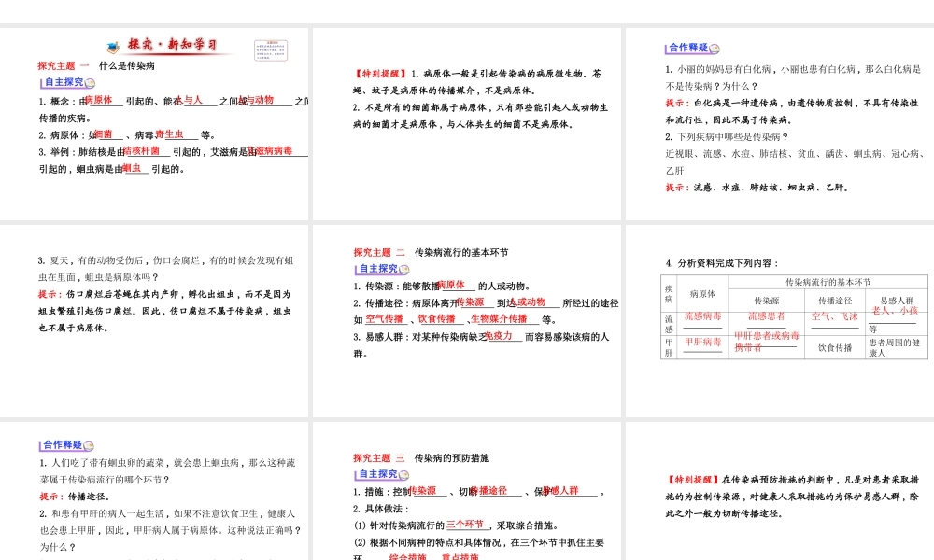This screenshot has height=560, width=934.
Task: Open the slide with the 分析资料 table
Action: coord(780,321)
